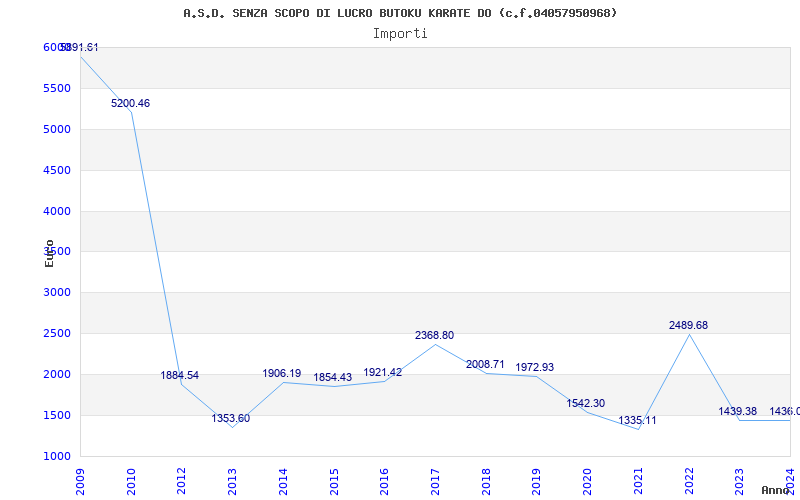The height and width of the screenshot is (500, 800).
Task: Click the 2000 y-axis tick label
Action: click(57, 374)
